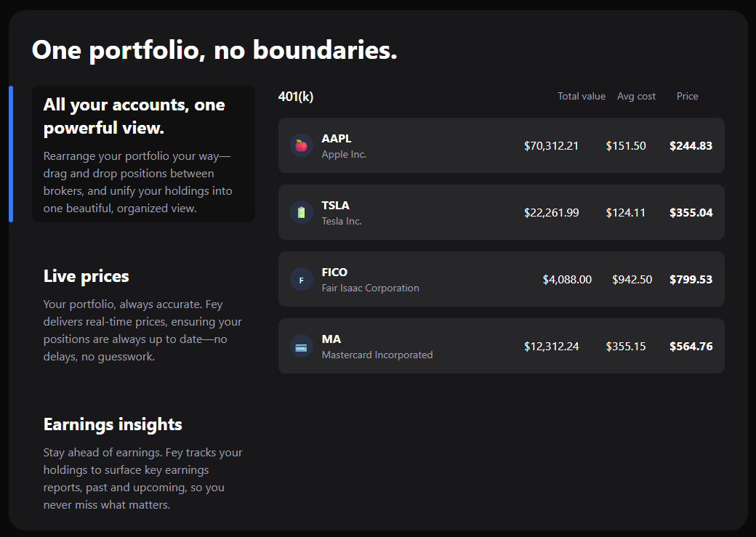Click the 401(k) account heading
This screenshot has height=537, width=756.
click(296, 96)
